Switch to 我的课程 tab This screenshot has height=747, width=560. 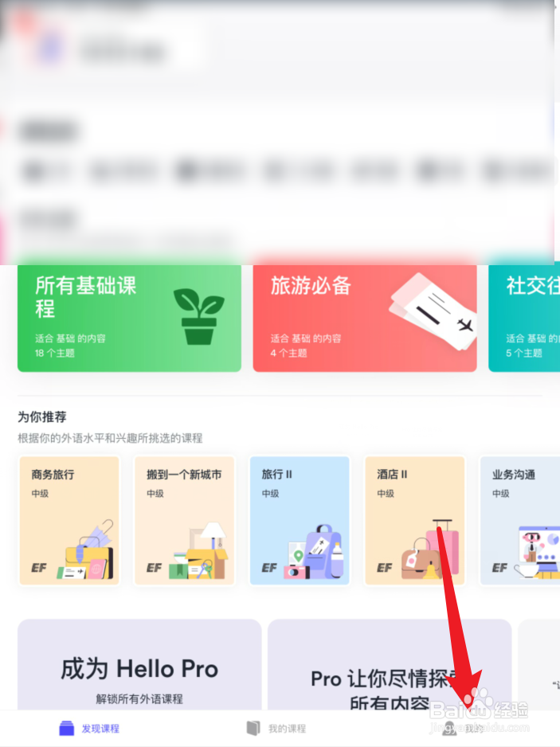(x=276, y=728)
